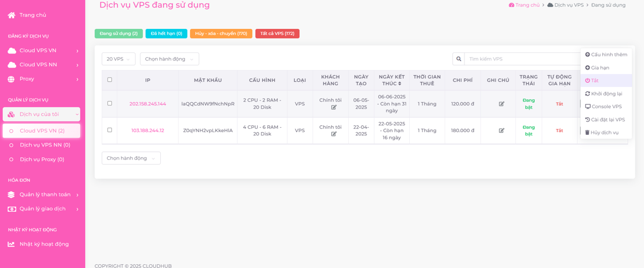The image size is (644, 268).
Task: Click the Quản lý giao dịch money icon
Action: 12,209
